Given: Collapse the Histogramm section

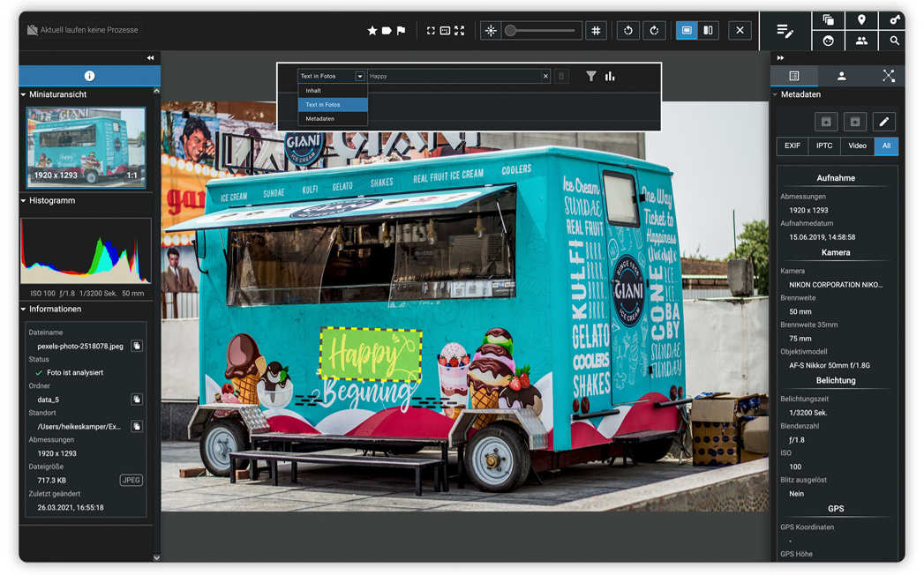Looking at the screenshot, I should click(24, 201).
